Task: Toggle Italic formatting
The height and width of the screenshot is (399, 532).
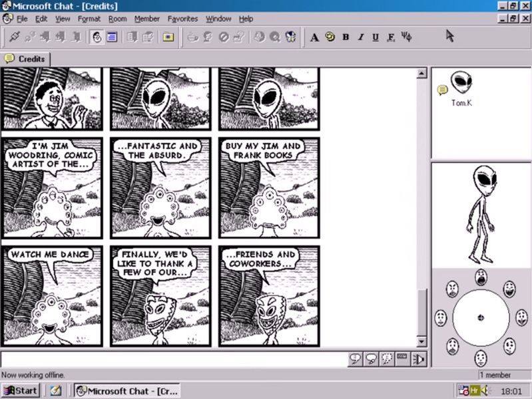Action: [x=361, y=37]
